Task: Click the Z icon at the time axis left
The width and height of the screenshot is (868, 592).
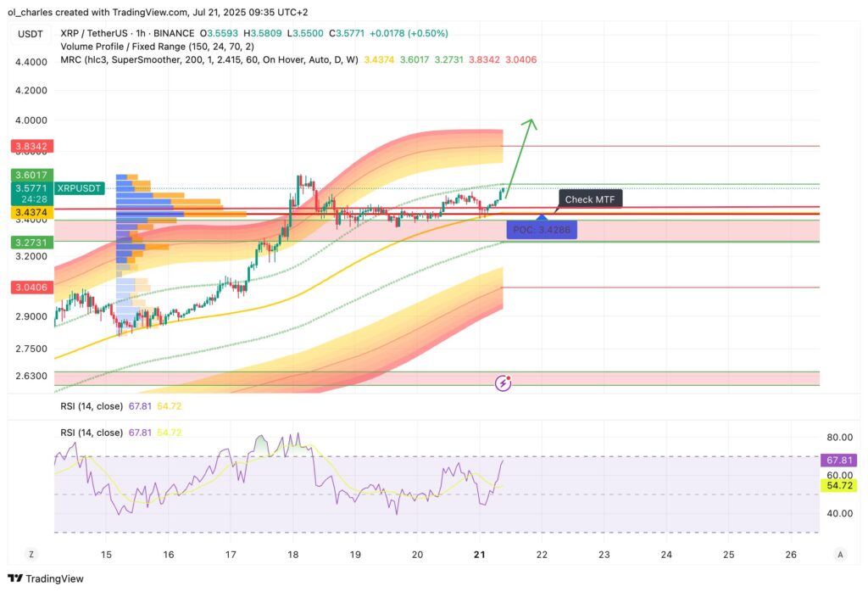Action: click(31, 554)
